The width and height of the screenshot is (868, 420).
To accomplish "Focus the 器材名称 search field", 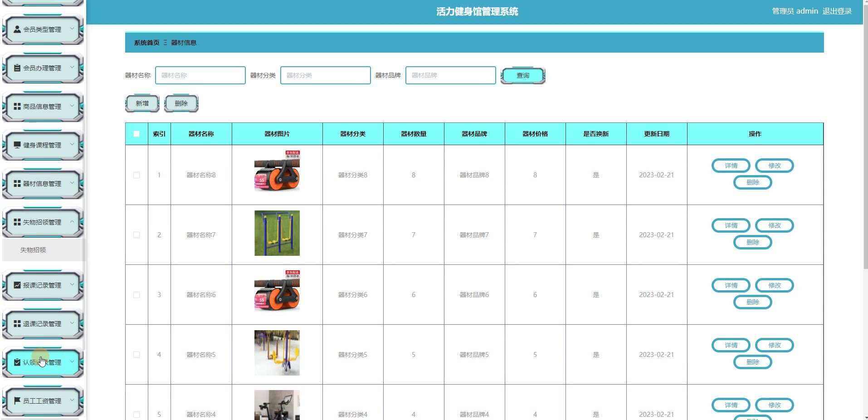I will [200, 75].
